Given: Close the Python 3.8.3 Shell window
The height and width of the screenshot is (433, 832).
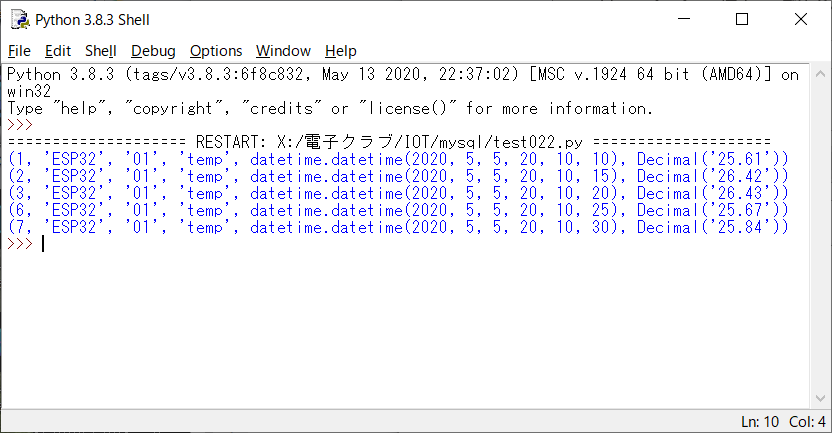Looking at the screenshot, I should coord(800,19).
